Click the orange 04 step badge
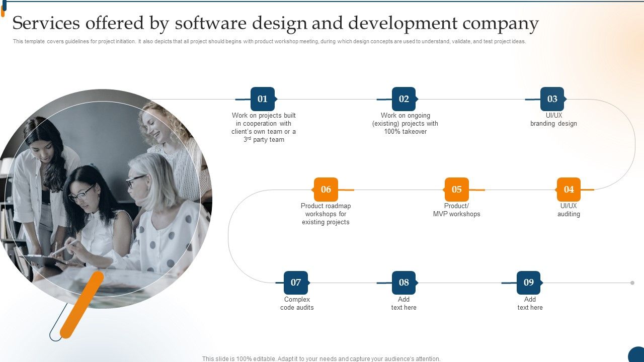This screenshot has width=644, height=362. tap(569, 190)
